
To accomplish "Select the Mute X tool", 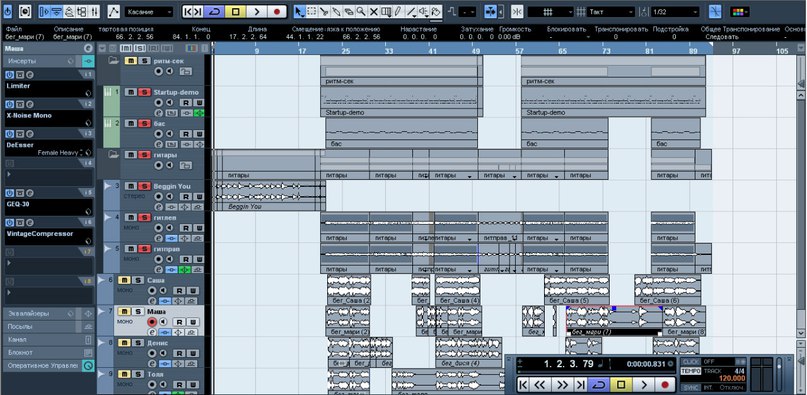I will coord(374,11).
